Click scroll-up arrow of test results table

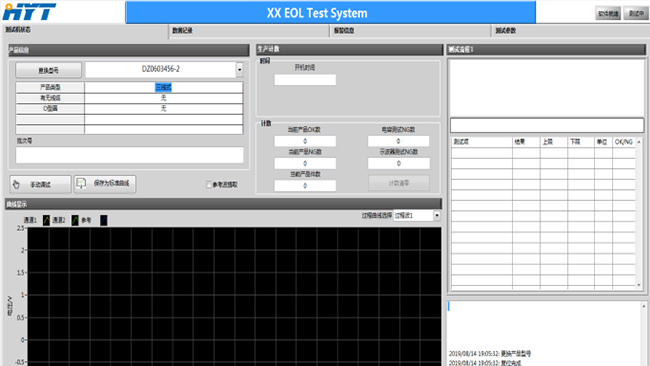(639, 142)
